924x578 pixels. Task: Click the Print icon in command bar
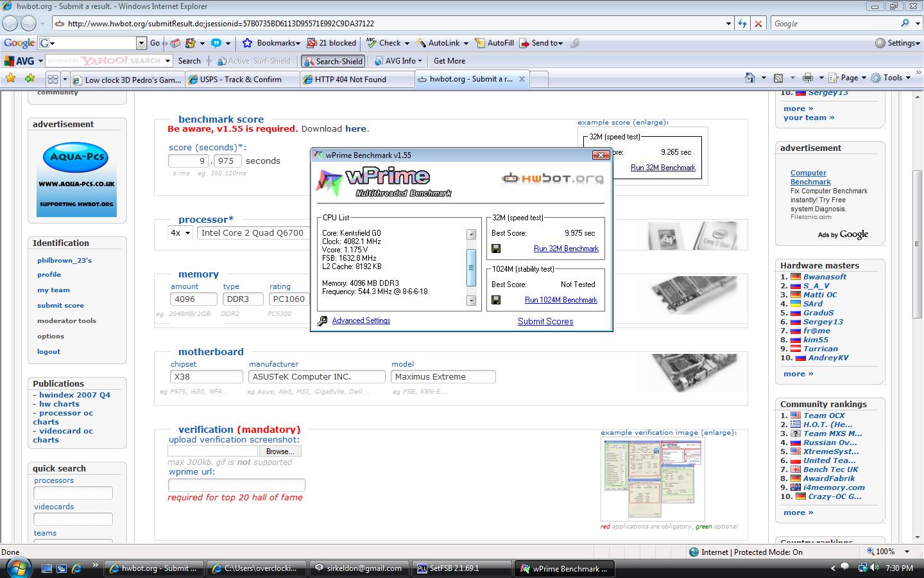[x=808, y=78]
